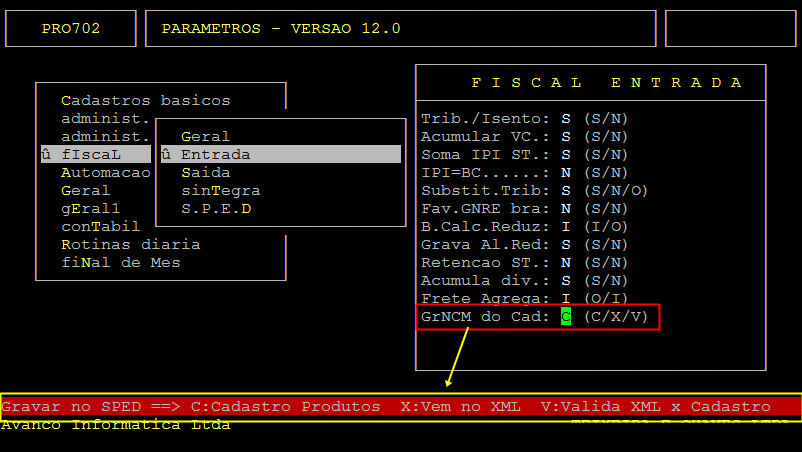Select S.P.E.D in the fiscal submenu
This screenshot has height=452, width=802.
[215, 208]
